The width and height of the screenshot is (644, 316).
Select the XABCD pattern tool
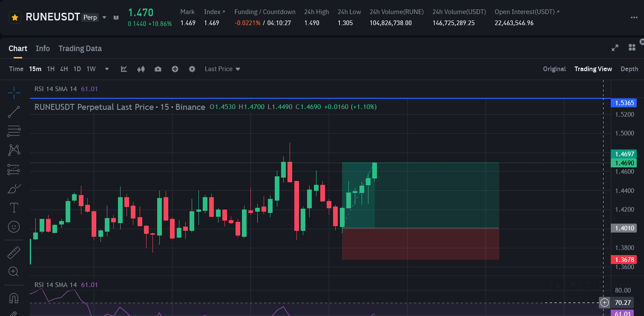click(14, 150)
